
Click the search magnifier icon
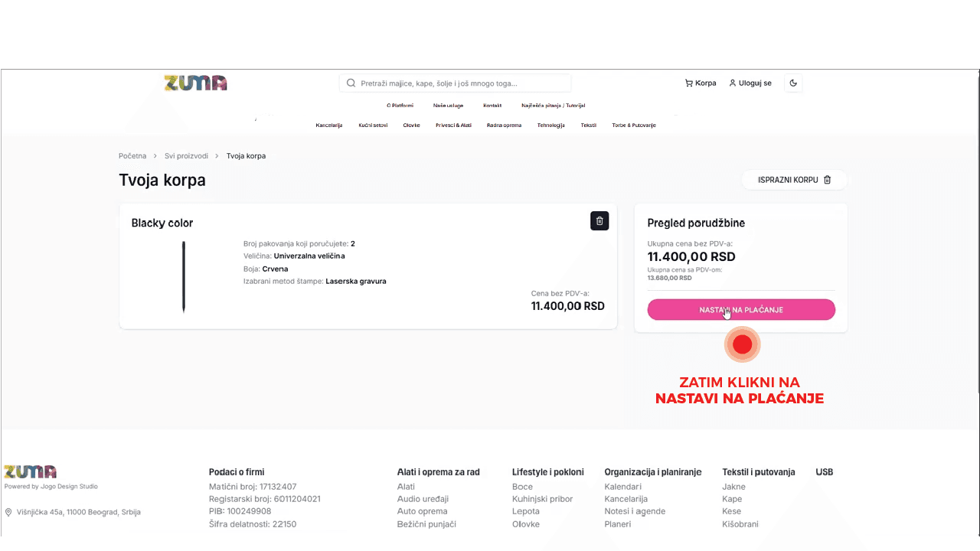tap(351, 83)
